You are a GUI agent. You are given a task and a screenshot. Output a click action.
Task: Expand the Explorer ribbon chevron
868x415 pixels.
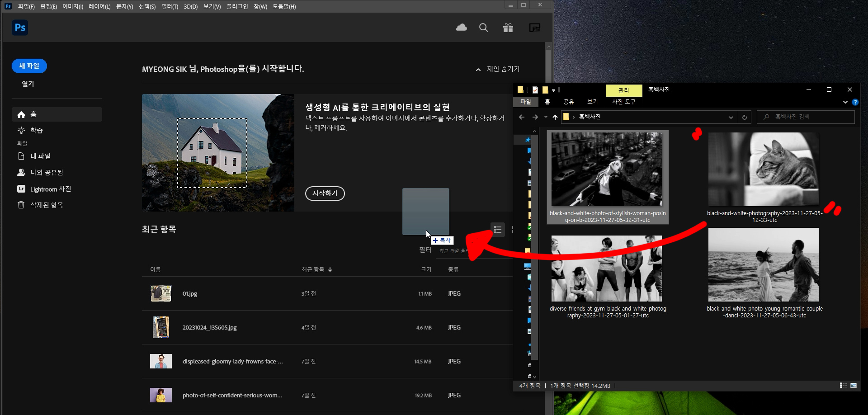(x=845, y=102)
